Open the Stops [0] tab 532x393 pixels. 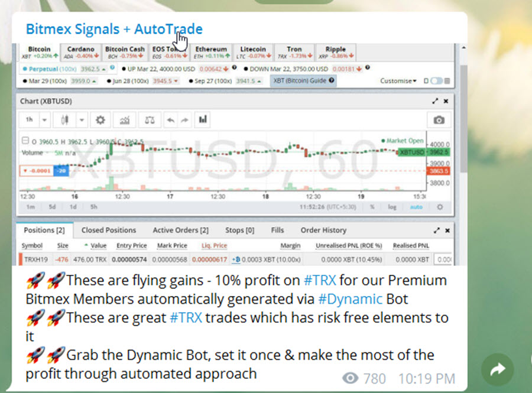point(239,230)
